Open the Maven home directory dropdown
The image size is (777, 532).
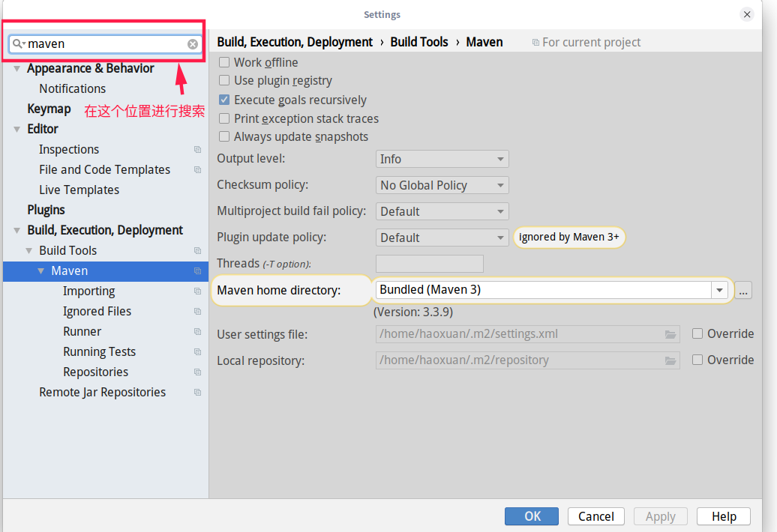718,290
